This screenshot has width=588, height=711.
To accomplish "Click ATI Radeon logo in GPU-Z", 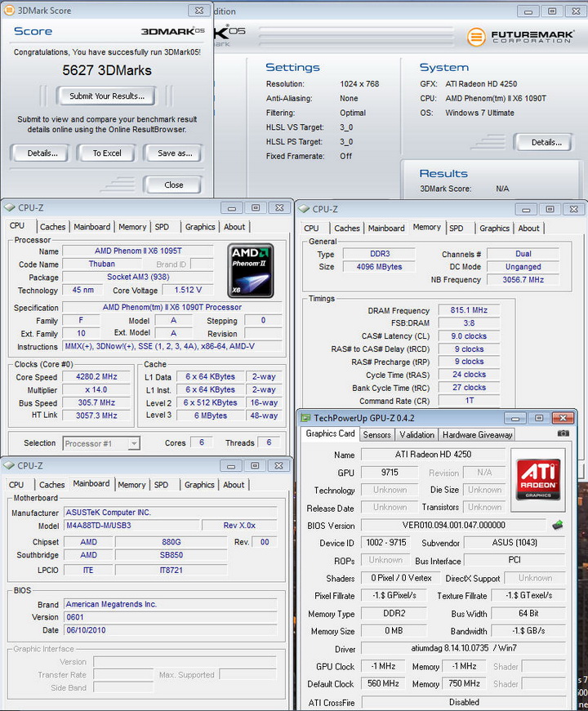I will pyautogui.click(x=538, y=480).
